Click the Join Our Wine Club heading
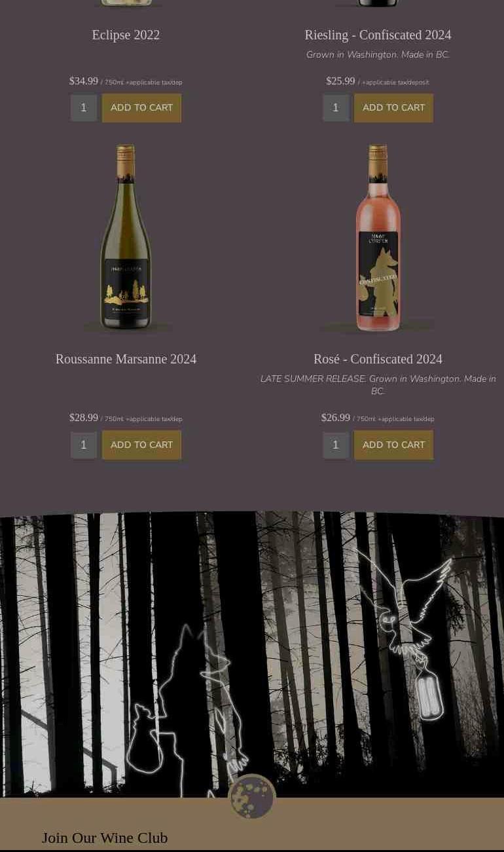504x852 pixels. [105, 838]
